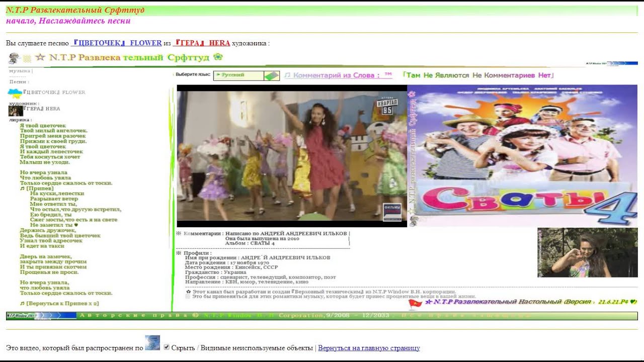Click the 'музыка' sidebar label
This screenshot has height=362, width=644.
(x=20, y=71)
